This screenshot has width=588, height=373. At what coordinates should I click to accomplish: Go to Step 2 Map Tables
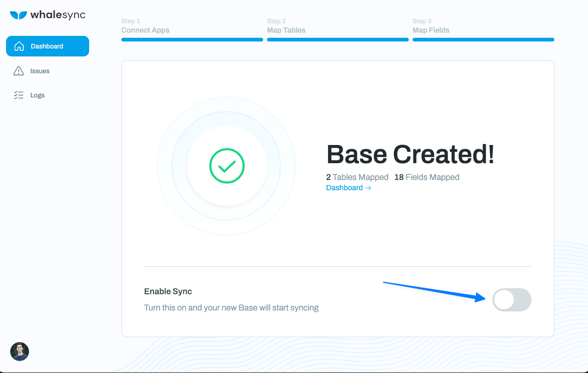tap(286, 26)
